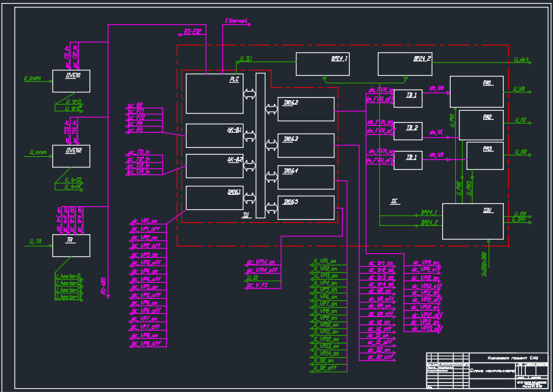This screenshot has height=392, width=553.
Task: Select the OVEN2 block
Action: [x=71, y=155]
